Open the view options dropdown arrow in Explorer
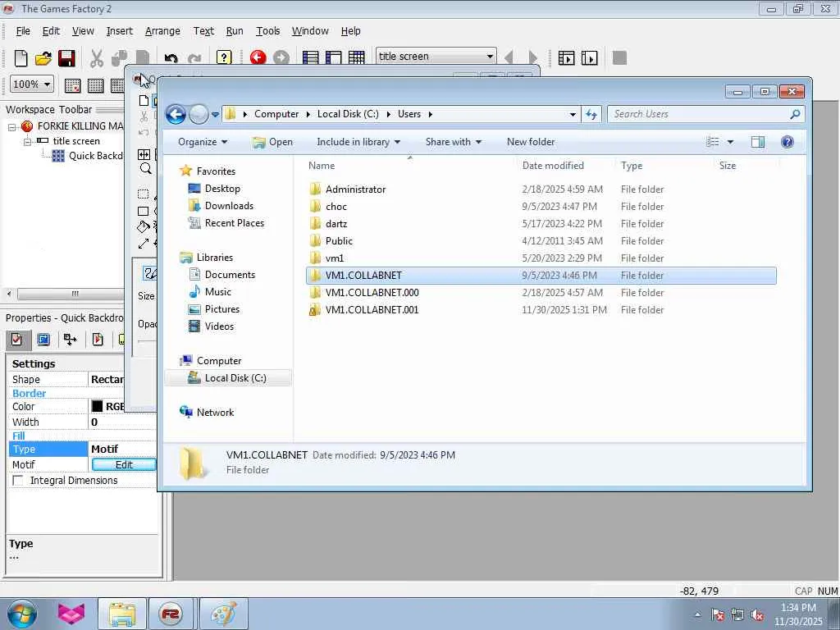Screen dimensions: 840x630 pos(730,142)
